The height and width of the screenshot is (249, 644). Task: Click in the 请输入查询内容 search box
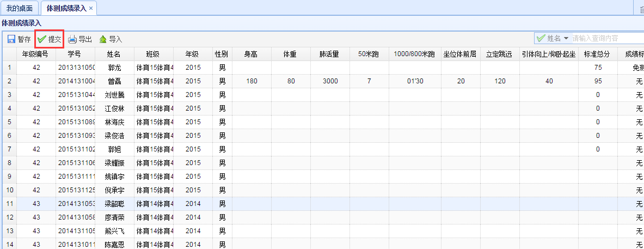pyautogui.click(x=604, y=39)
